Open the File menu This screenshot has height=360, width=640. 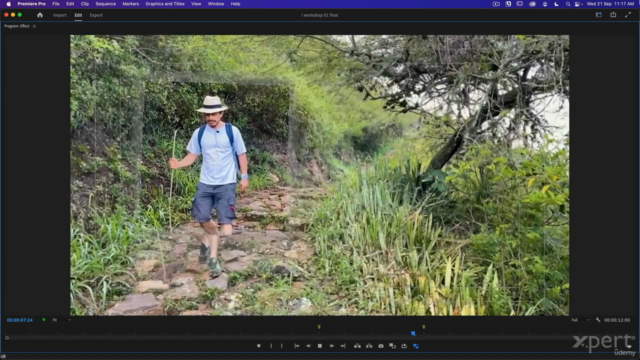point(56,4)
